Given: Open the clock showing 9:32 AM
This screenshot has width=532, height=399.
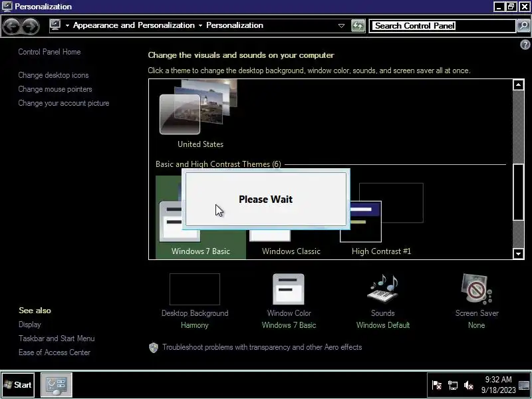Looking at the screenshot, I should point(498,385).
